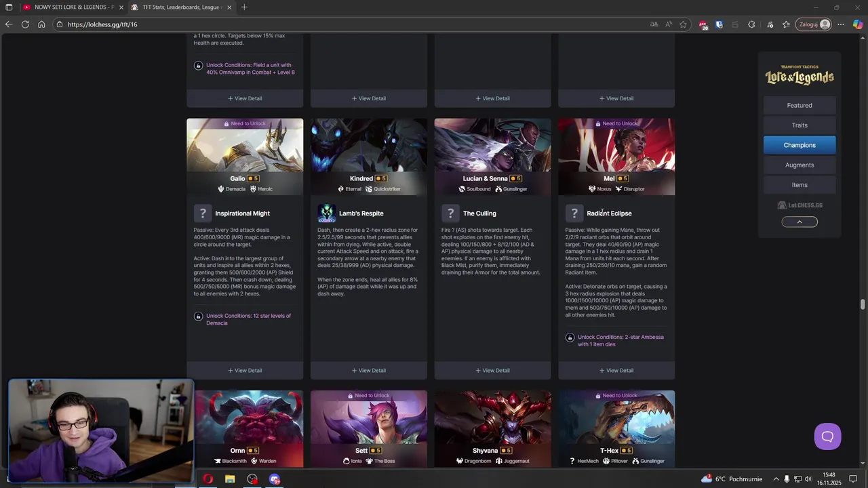The width and height of the screenshot is (868, 488).
Task: Expand Lucian & Senna's View Detail section
Action: point(492,370)
